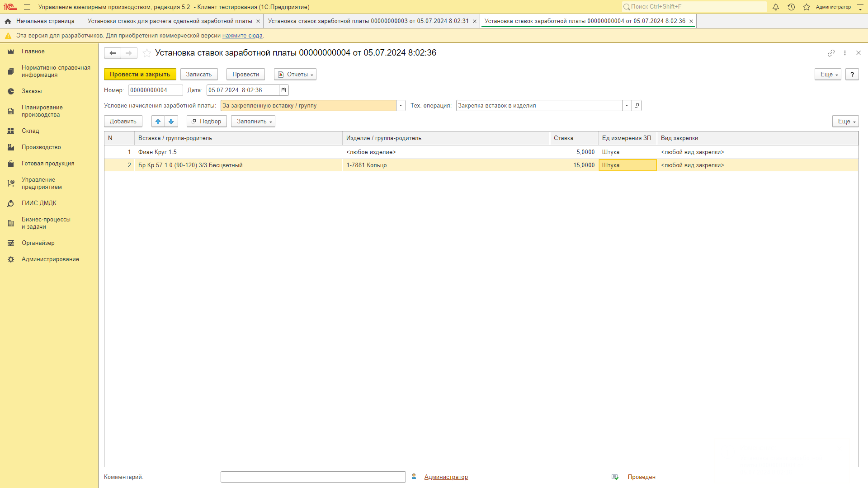This screenshot has width=868, height=488.
Task: Select Ставка value 15,0000
Action: [x=574, y=165]
